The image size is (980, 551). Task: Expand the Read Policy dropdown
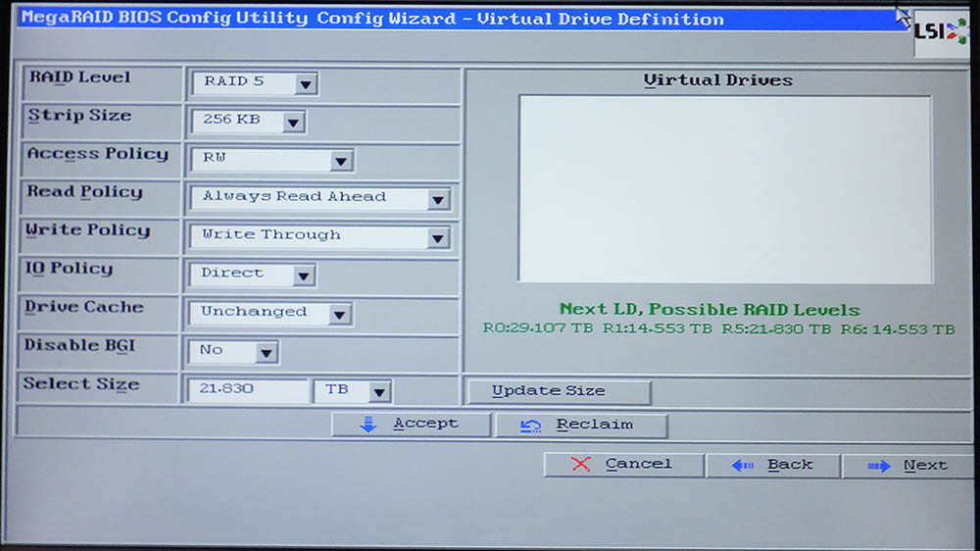click(320, 198)
